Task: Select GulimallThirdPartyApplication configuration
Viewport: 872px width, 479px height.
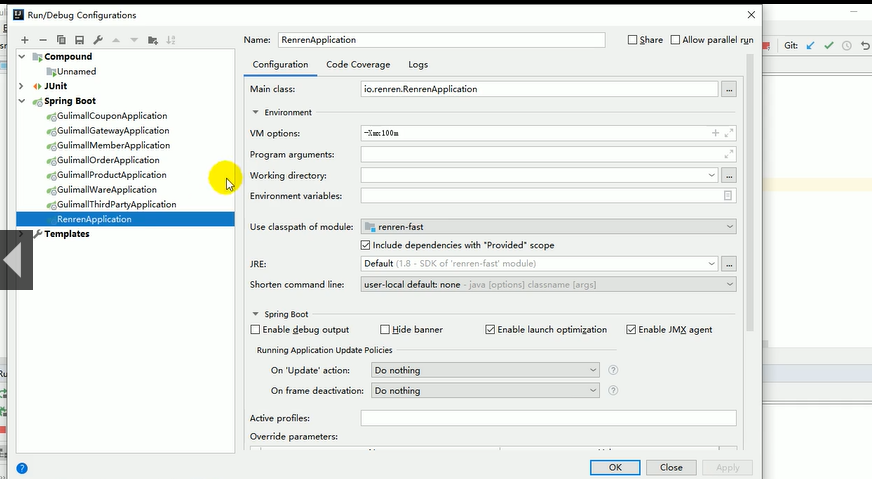Action: (116, 204)
